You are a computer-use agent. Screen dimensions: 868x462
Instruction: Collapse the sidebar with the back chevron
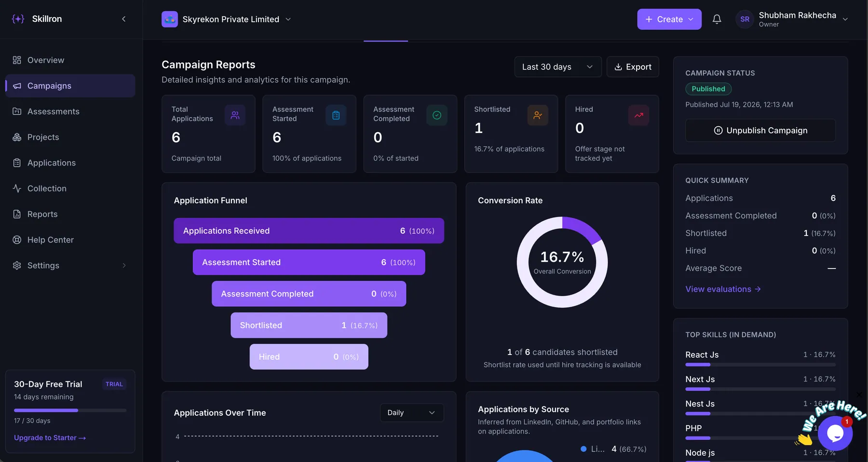point(124,19)
